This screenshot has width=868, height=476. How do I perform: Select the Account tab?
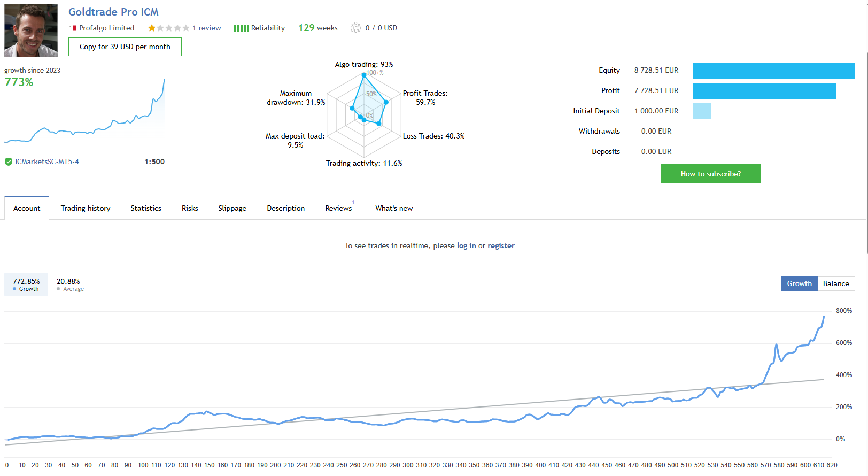click(27, 208)
